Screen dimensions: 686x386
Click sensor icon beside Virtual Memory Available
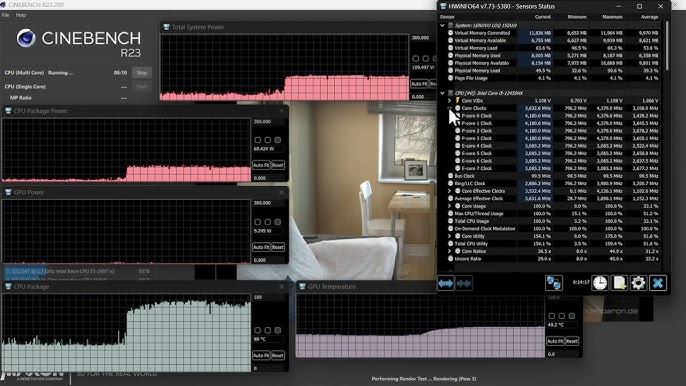coord(451,40)
